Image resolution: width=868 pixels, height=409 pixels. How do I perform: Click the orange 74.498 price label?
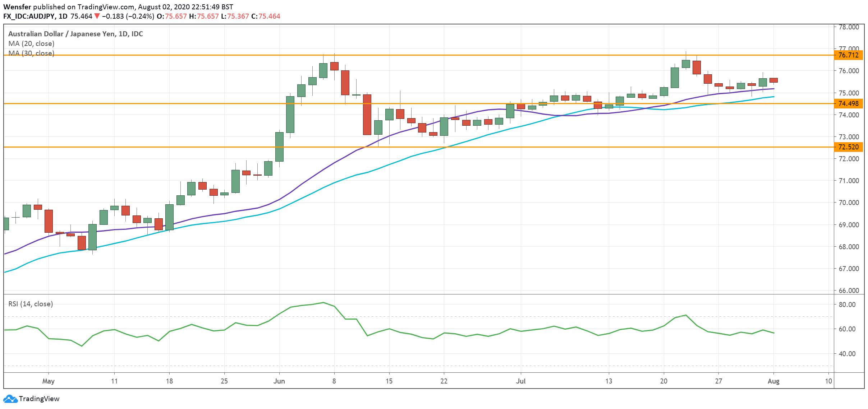(x=848, y=103)
